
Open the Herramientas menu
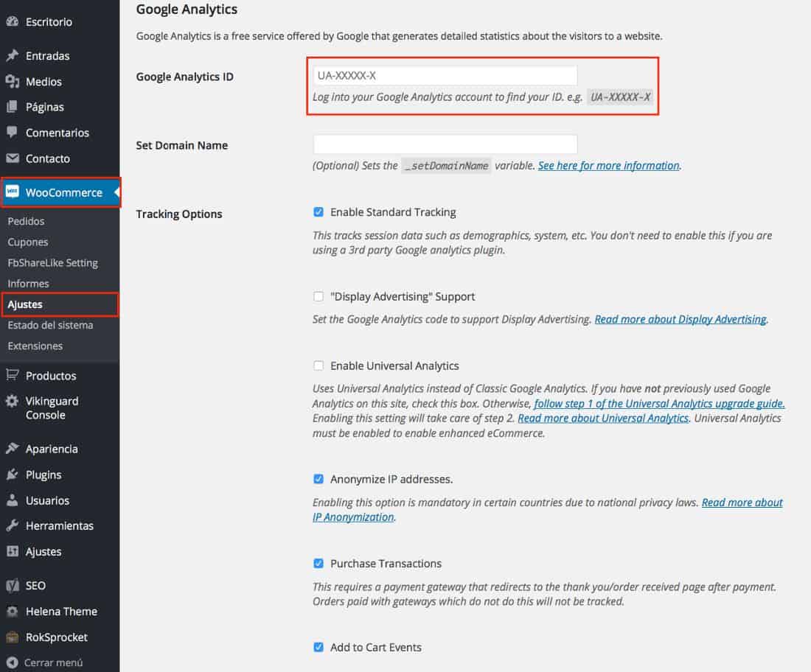[60, 525]
